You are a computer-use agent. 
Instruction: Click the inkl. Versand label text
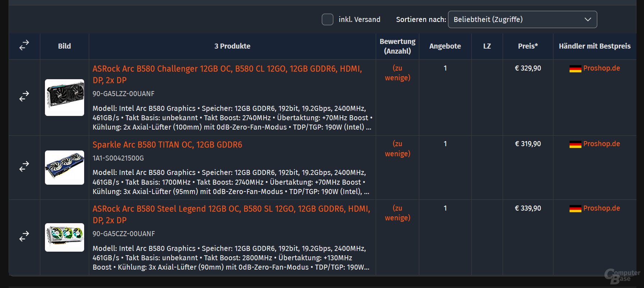click(x=359, y=19)
